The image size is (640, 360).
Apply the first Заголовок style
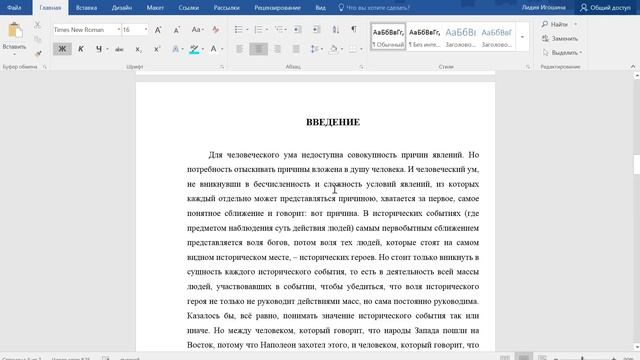[x=460, y=36]
